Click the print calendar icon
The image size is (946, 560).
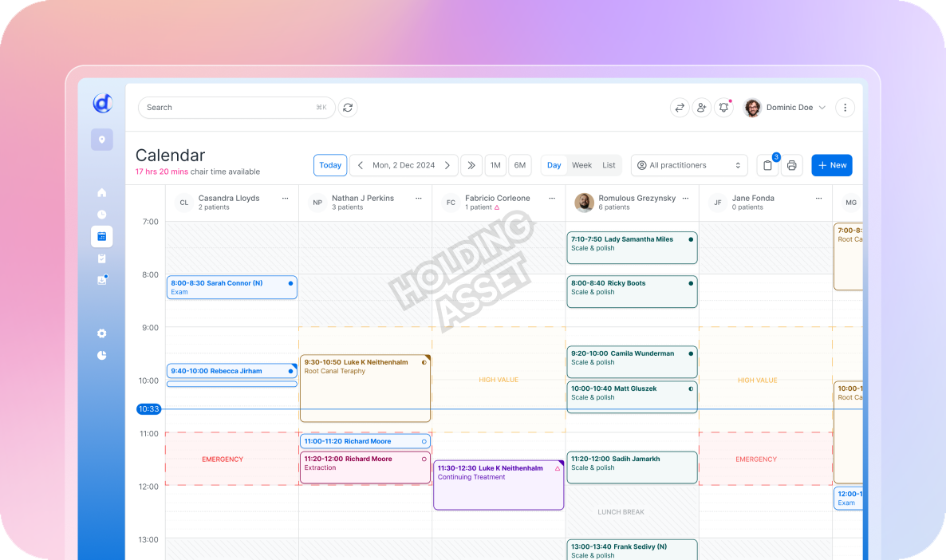(x=791, y=165)
